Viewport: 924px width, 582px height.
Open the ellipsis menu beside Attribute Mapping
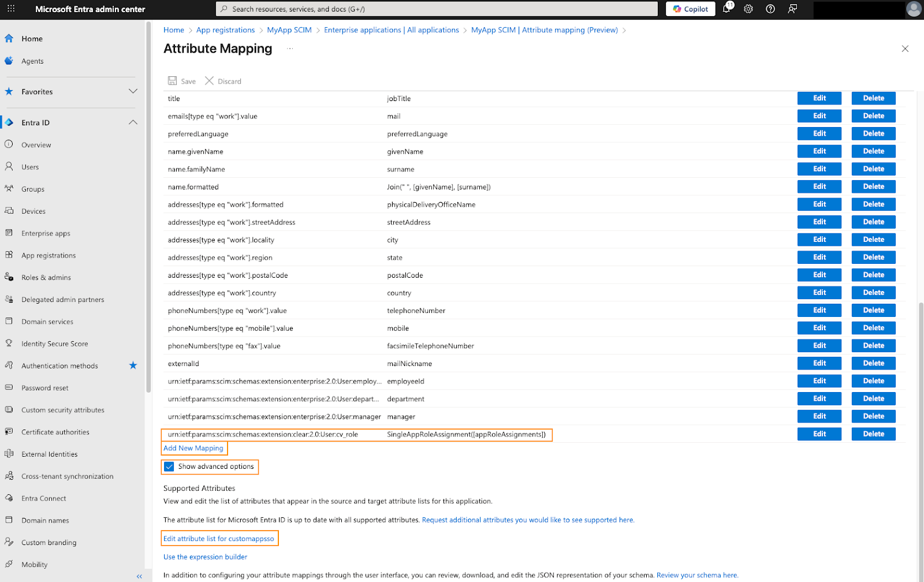coord(290,48)
